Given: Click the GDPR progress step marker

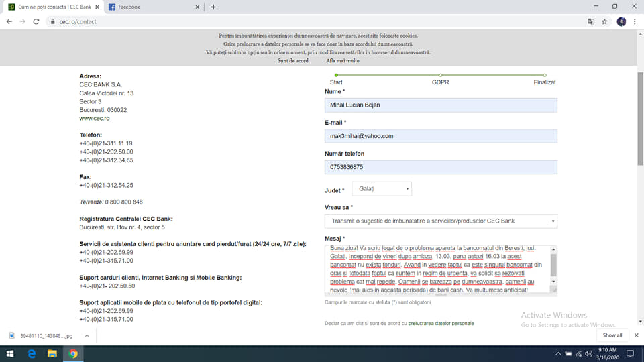Looking at the screenshot, I should point(440,76).
